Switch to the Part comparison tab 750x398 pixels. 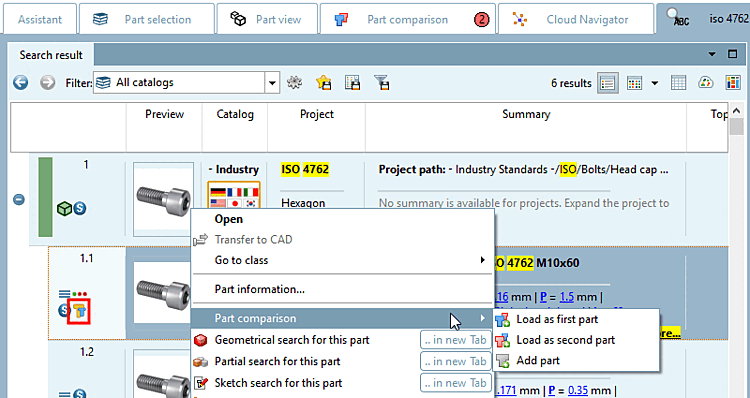pyautogui.click(x=408, y=19)
